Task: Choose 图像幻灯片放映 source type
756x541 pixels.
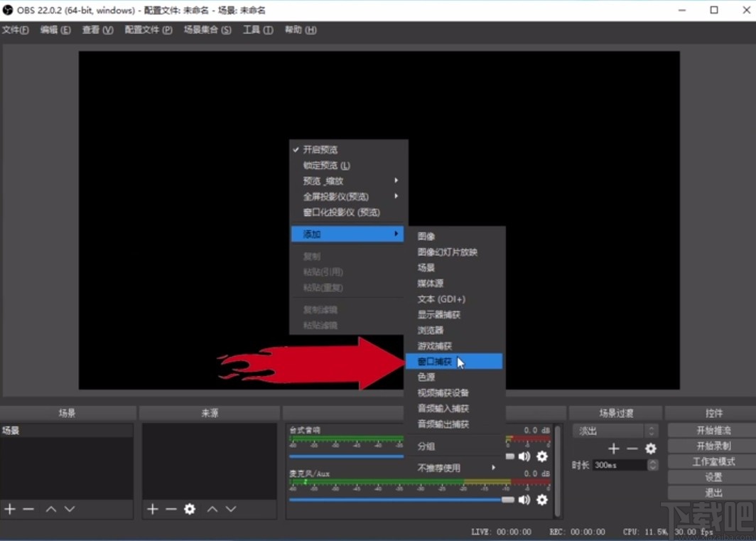Action: pos(455,252)
